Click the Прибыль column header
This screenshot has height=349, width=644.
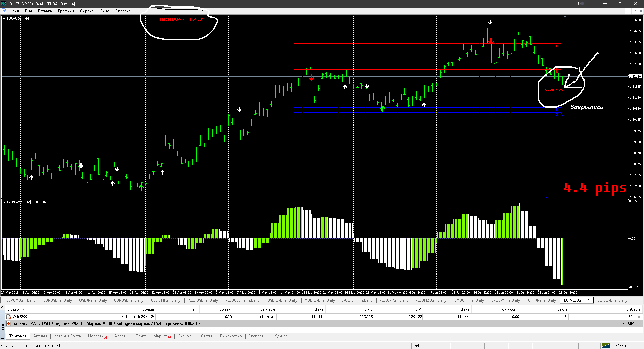632,309
